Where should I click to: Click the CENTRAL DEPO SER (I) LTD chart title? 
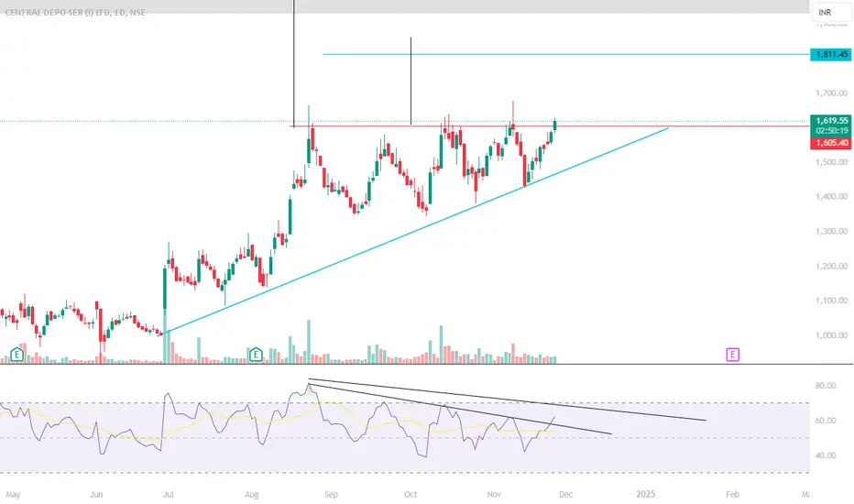click(x=75, y=12)
